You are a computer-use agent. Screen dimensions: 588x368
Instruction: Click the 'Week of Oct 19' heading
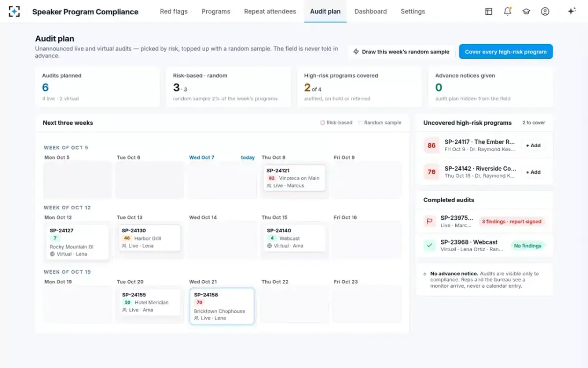tap(67, 272)
